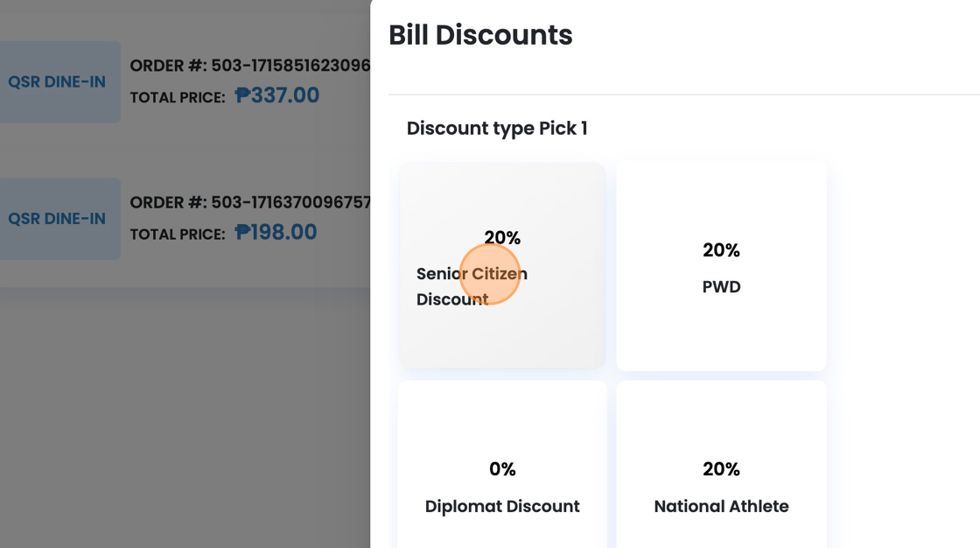Open order number 503-1715851623096
980x548 pixels.
click(250, 66)
